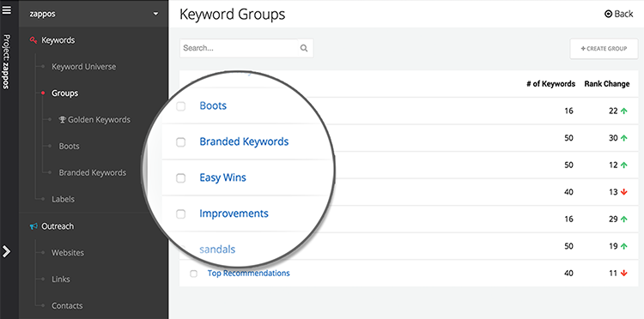Open Golden Keywords group in sidebar
Image resolution: width=644 pixels, height=319 pixels.
pyautogui.click(x=99, y=120)
